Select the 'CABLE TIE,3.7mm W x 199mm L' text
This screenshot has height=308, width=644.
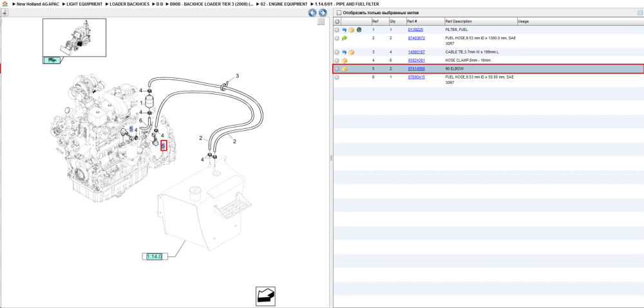472,52
